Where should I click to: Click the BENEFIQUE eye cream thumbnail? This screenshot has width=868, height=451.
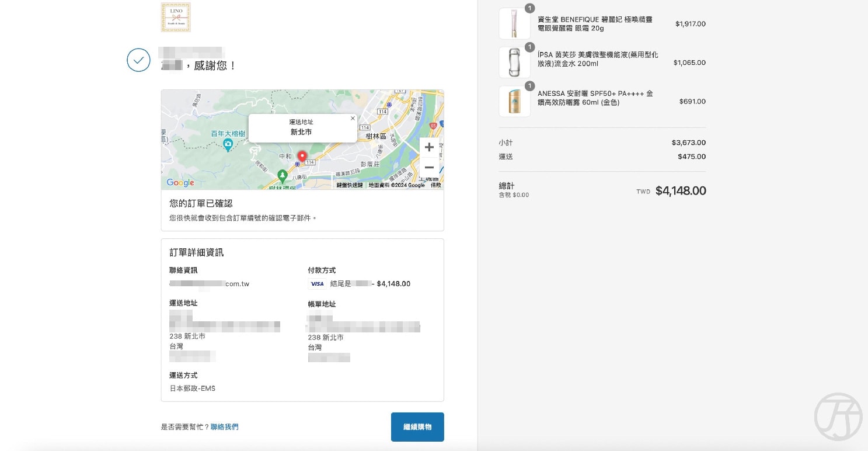(x=515, y=24)
